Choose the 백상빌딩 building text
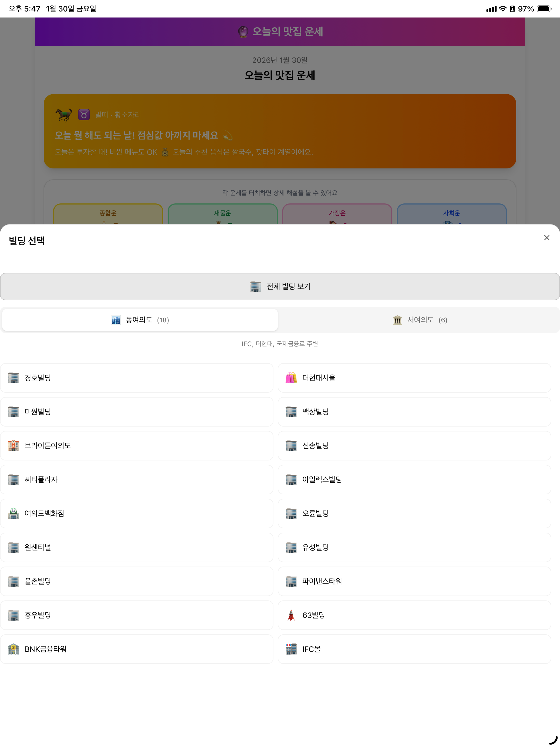The height and width of the screenshot is (747, 560). (x=316, y=412)
